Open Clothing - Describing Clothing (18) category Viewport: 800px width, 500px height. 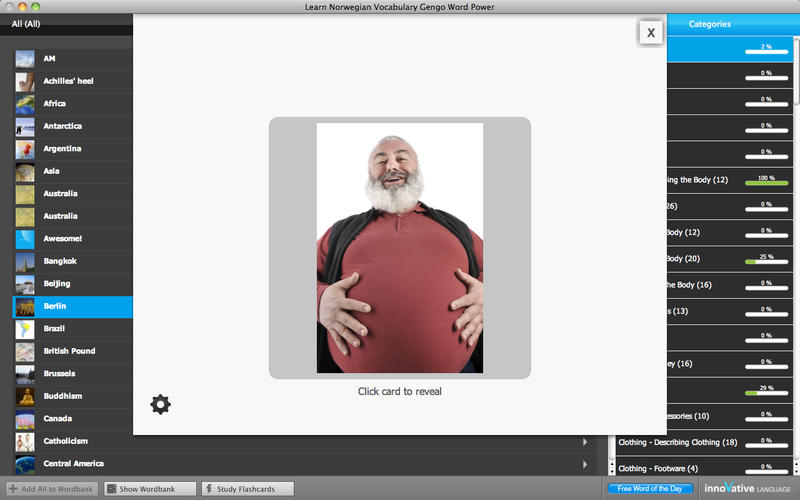(x=705, y=442)
